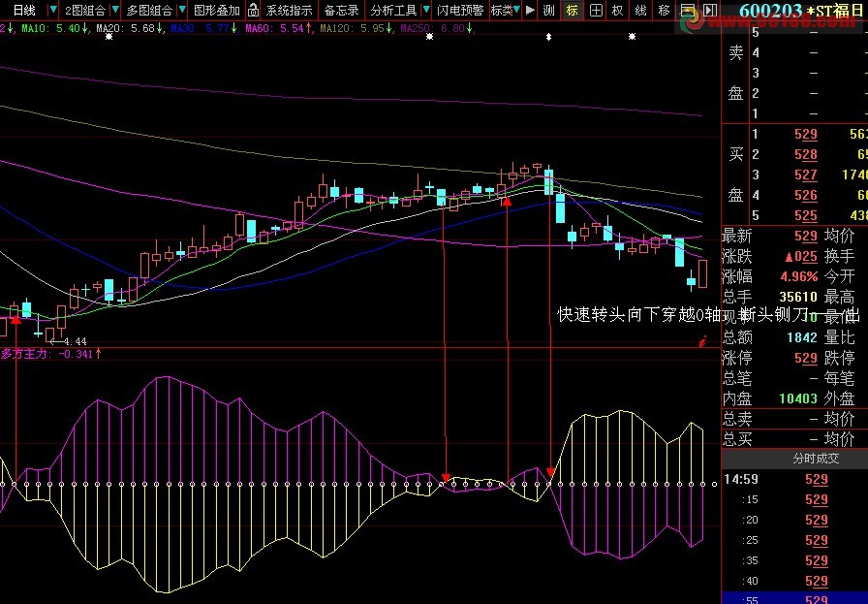Expand the dropdown arrow after 标类
This screenshot has height=604, width=868.
(516, 10)
